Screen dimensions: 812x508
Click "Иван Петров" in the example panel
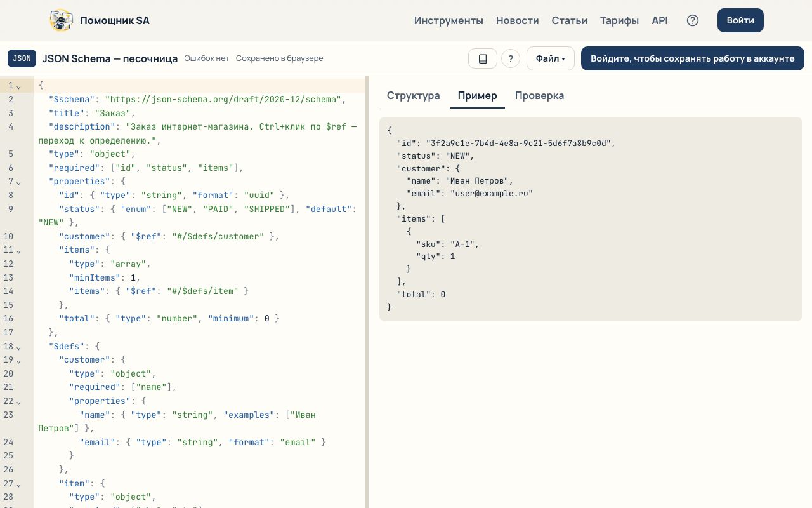[x=479, y=181]
